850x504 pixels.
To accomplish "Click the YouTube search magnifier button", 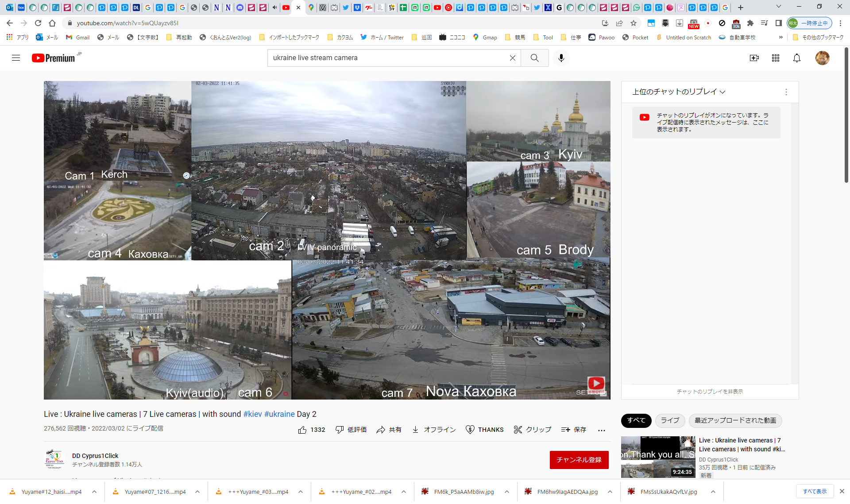I will click(534, 58).
